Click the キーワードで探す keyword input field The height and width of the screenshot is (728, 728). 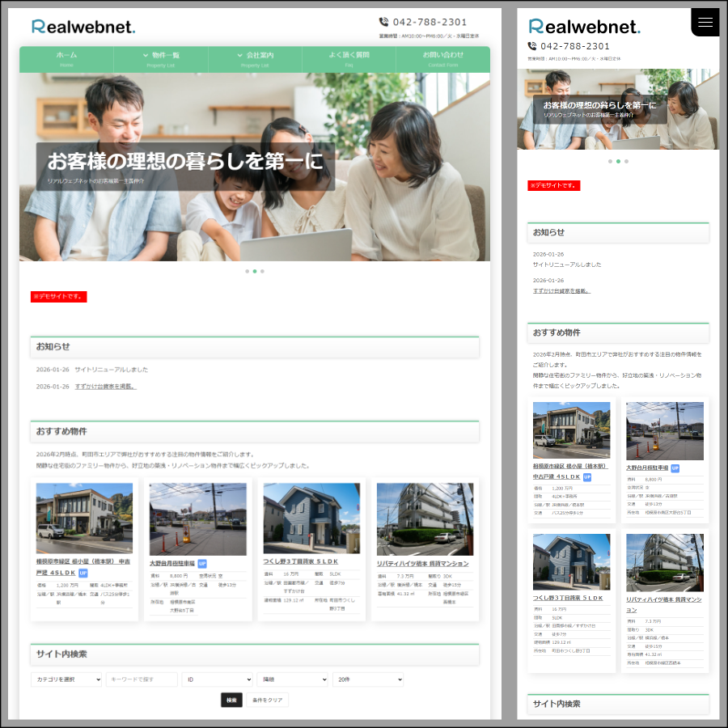click(142, 679)
